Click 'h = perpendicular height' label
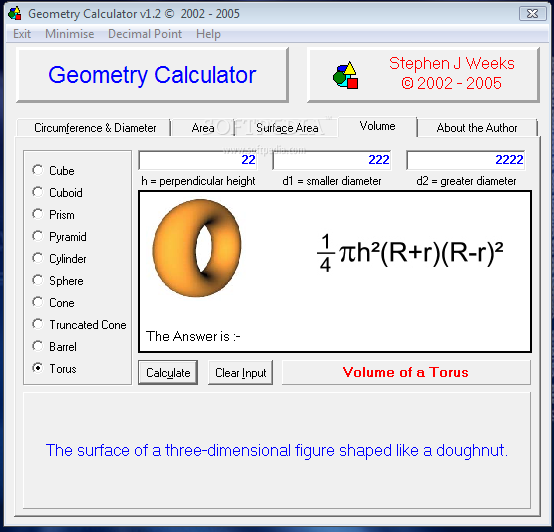This screenshot has height=532, width=554. [x=198, y=181]
